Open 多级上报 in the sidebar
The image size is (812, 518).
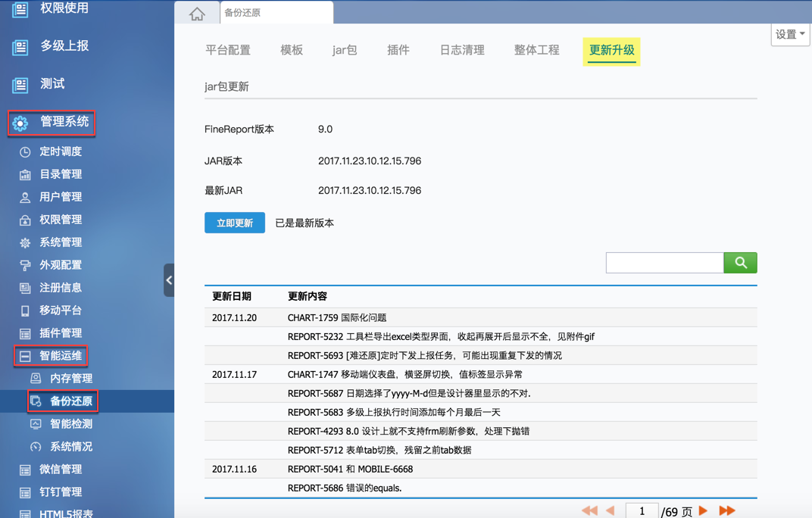pyautogui.click(x=64, y=46)
